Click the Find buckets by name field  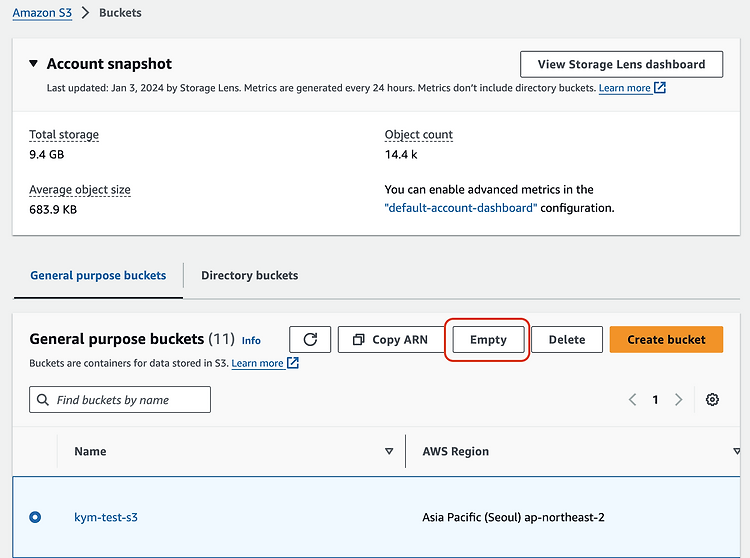coord(120,399)
